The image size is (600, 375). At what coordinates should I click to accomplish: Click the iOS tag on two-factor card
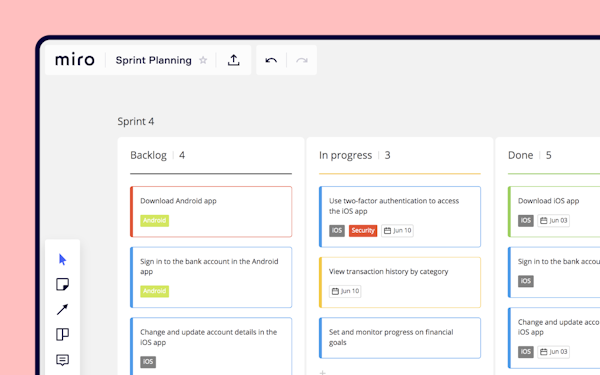click(337, 230)
